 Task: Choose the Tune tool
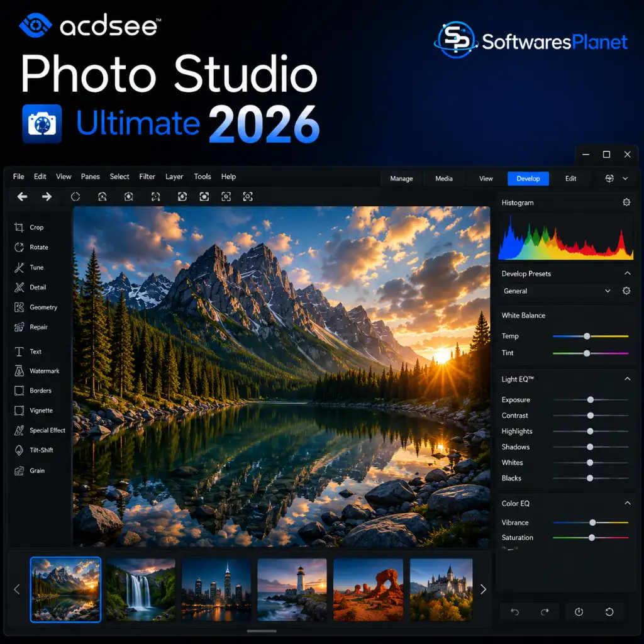click(x=29, y=267)
